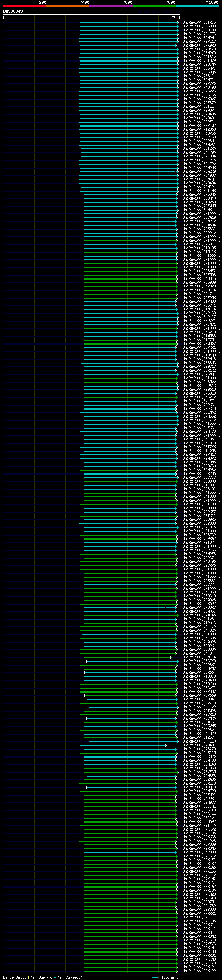Open the last hit UniRef100_A7XJP9

click(x=199, y=971)
